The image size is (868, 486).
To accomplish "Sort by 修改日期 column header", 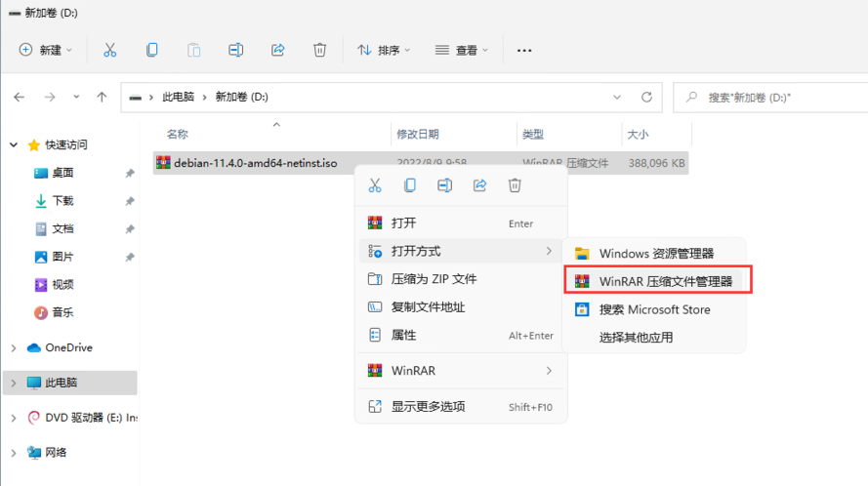I will tap(417, 134).
